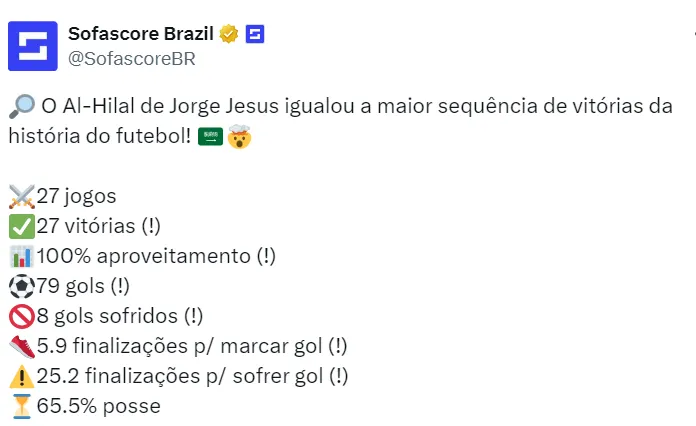The width and height of the screenshot is (696, 426).
Task: Click the Sofascore Brazil profile avatar
Action: point(33,46)
